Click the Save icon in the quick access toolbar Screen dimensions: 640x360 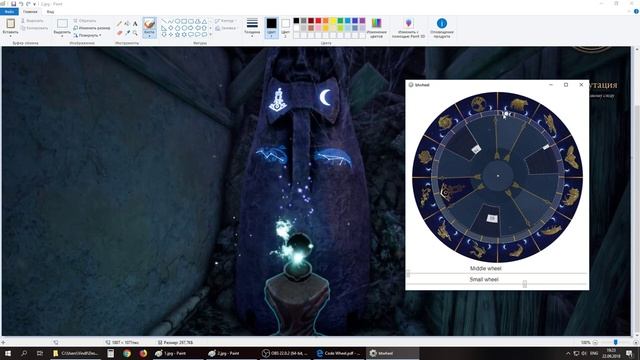point(13,4)
